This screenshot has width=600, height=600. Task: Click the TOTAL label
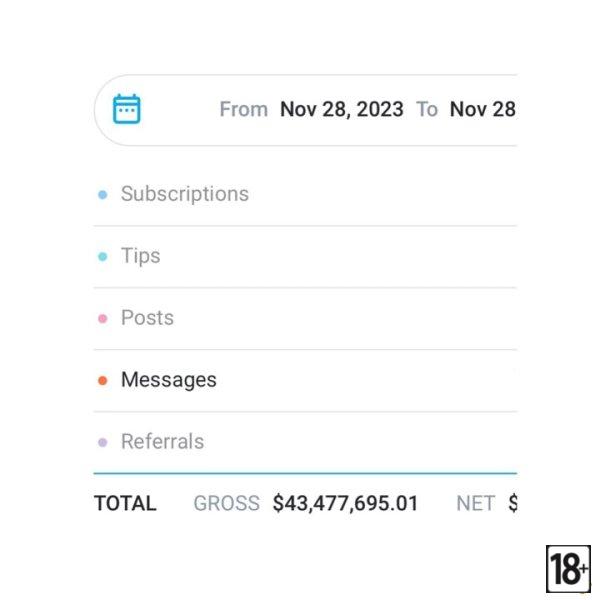point(125,503)
